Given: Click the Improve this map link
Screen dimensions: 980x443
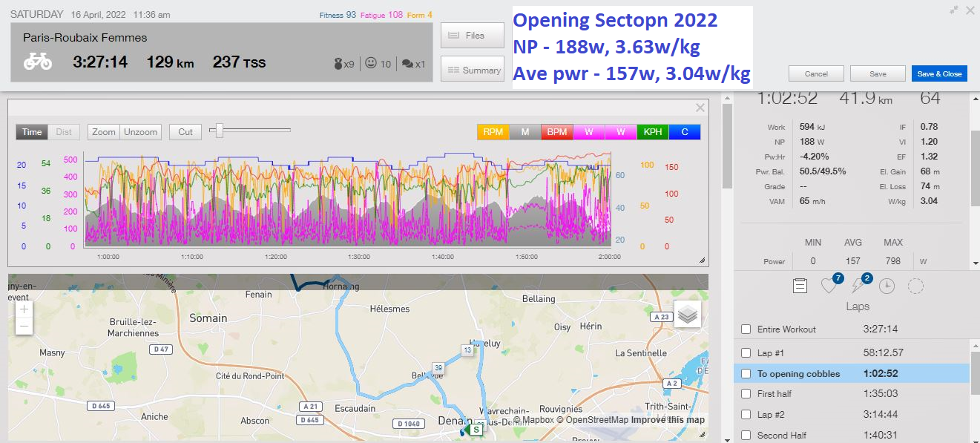Looking at the screenshot, I should pyautogui.click(x=668, y=420).
